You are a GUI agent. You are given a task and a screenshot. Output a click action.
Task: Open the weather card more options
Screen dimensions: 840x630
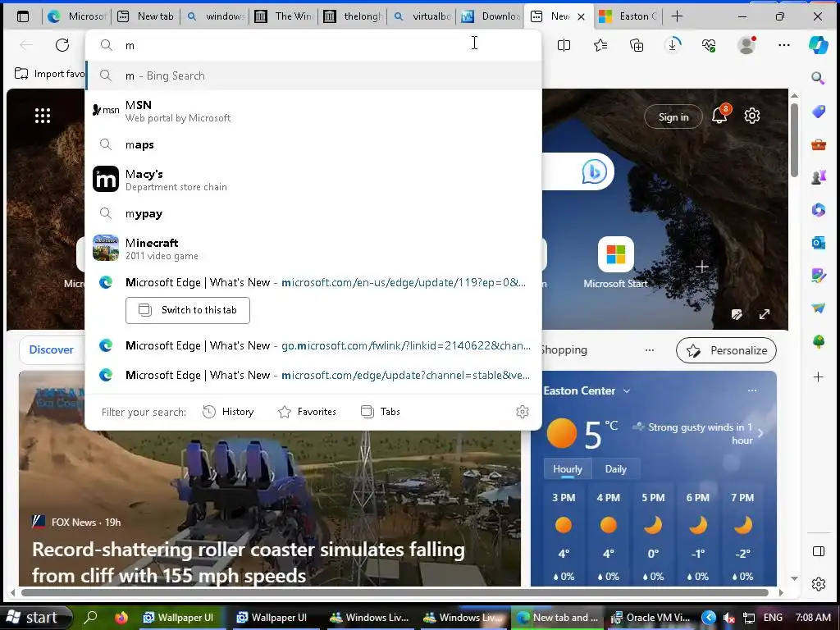coord(752,390)
